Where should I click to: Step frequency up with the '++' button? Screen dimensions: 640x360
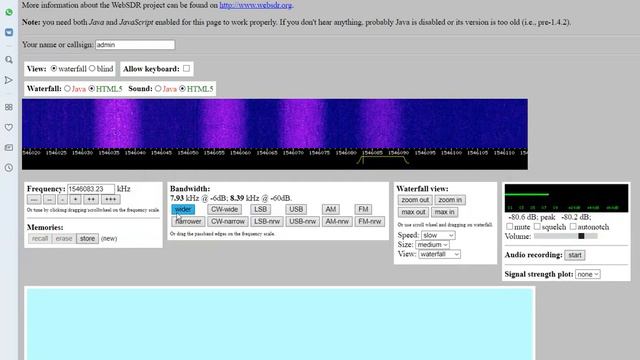[x=91, y=200]
